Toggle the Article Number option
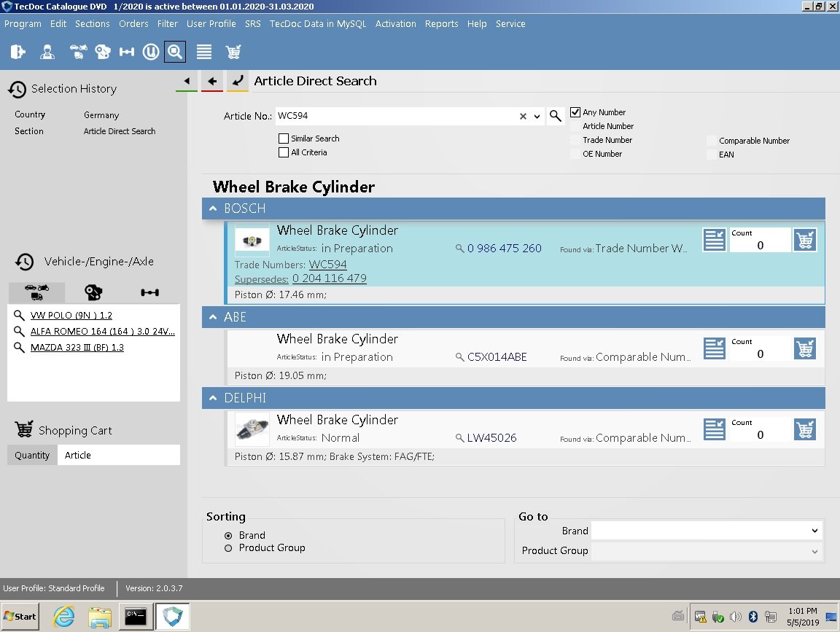Image resolution: width=840 pixels, height=632 pixels. (x=575, y=126)
